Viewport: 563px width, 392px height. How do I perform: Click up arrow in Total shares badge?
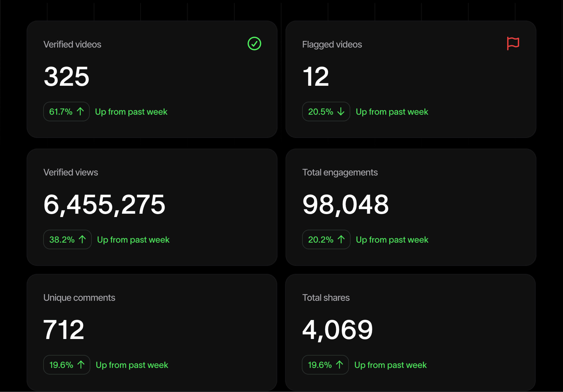(339, 365)
